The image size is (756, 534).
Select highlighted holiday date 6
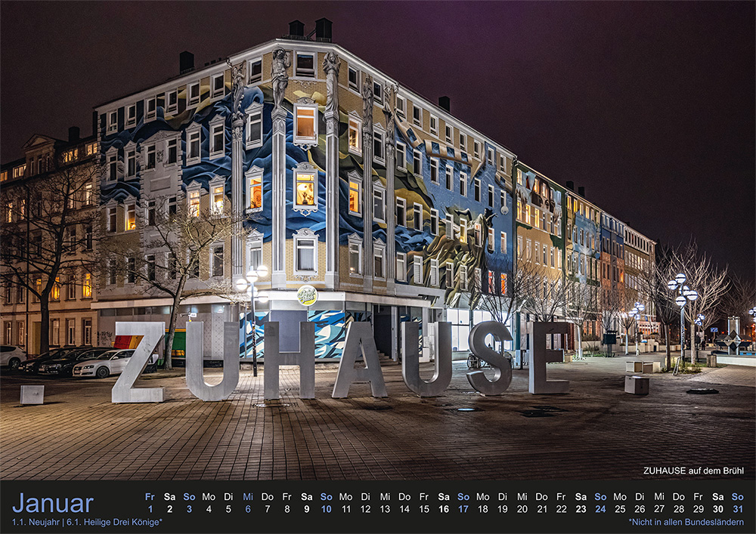248,509
